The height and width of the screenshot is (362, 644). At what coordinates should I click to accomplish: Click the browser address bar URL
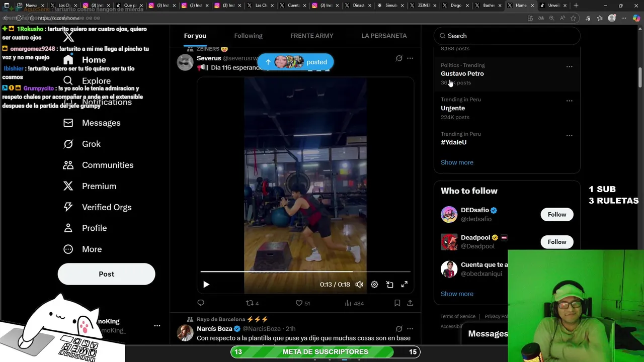point(59,18)
